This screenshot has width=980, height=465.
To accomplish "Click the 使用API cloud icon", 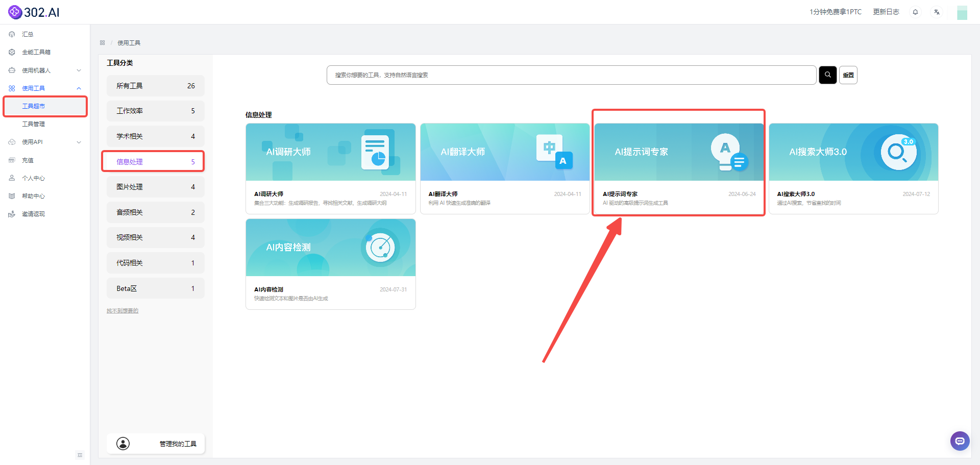I will point(12,142).
